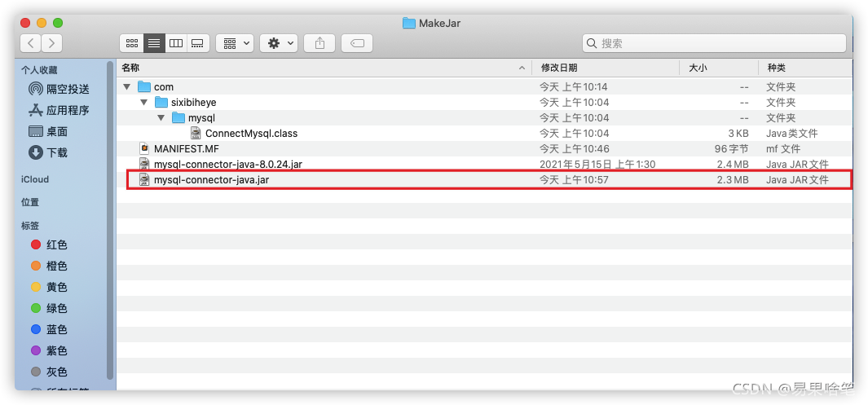This screenshot has height=405, width=868.
Task: Open Downloads (下载) in sidebar
Action: tap(57, 152)
